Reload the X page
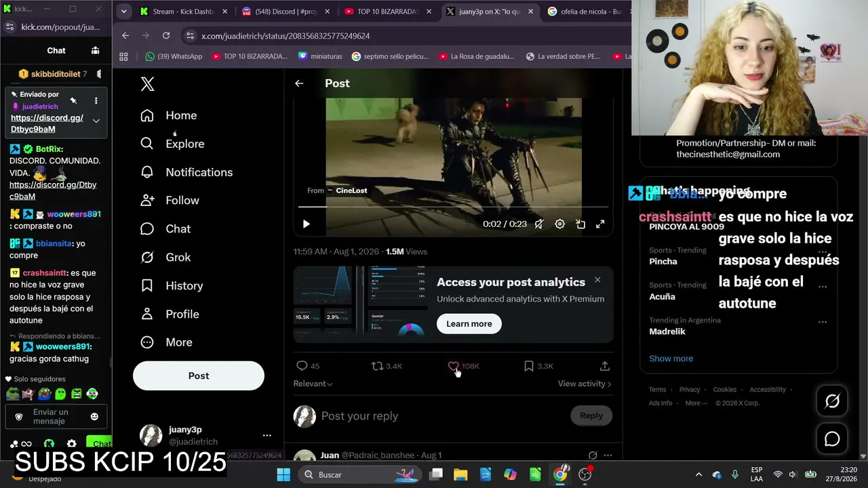Screen dimensions: 868x488 (166, 35)
